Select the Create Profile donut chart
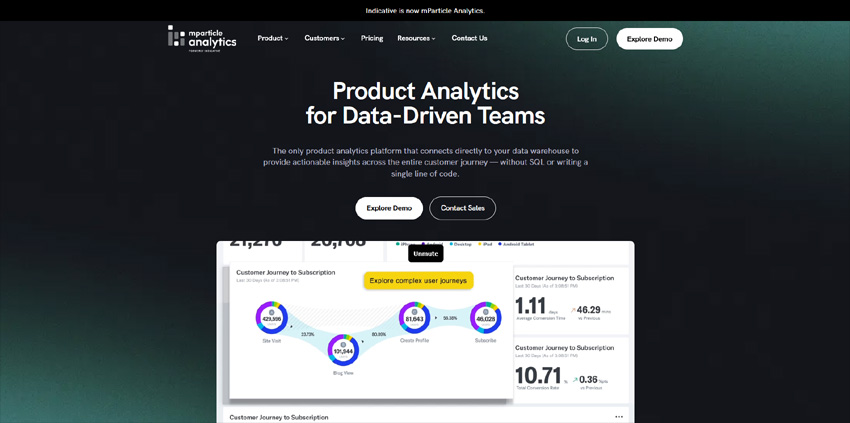The image size is (850, 423). point(415,318)
